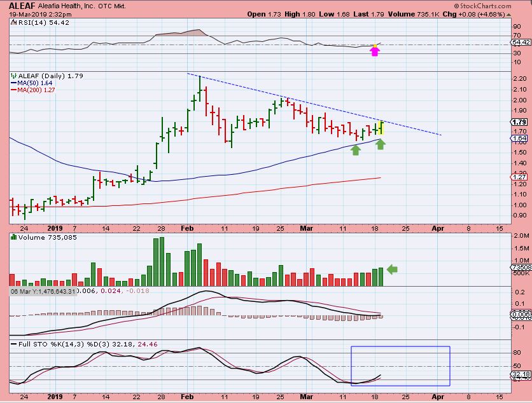Click the OTC Mkt. exchange label
Viewport: 532px width, 403px height.
112,6
